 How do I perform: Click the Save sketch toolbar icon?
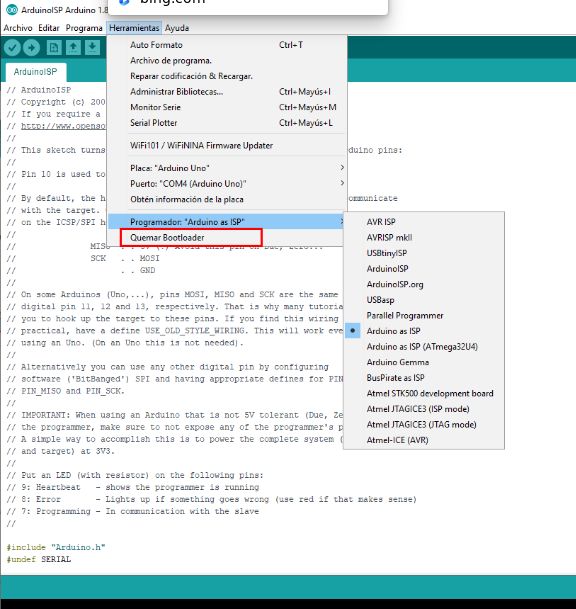[x=92, y=48]
